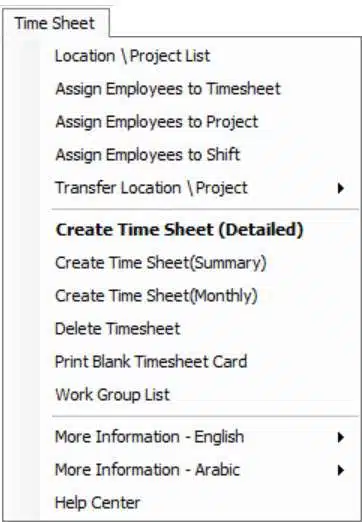
Task: Choose Delete Timesheet
Action: pos(199,329)
